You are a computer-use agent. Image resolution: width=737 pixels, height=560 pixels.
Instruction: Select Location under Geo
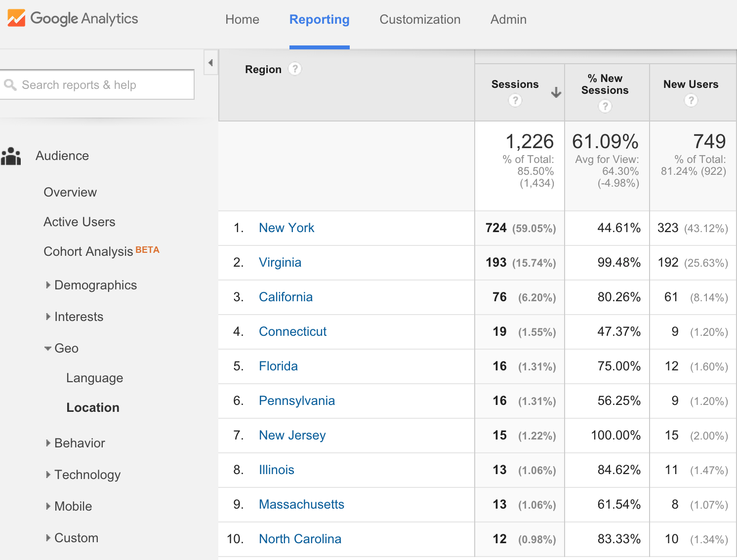93,407
